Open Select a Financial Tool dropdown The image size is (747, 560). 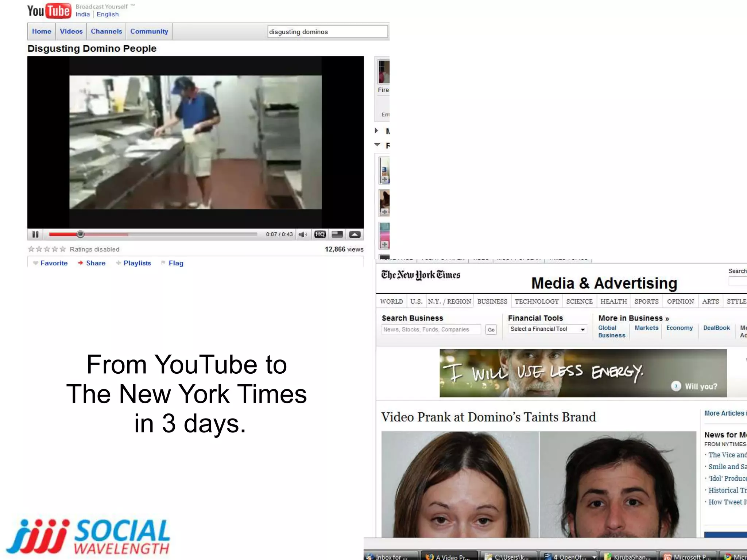547,329
